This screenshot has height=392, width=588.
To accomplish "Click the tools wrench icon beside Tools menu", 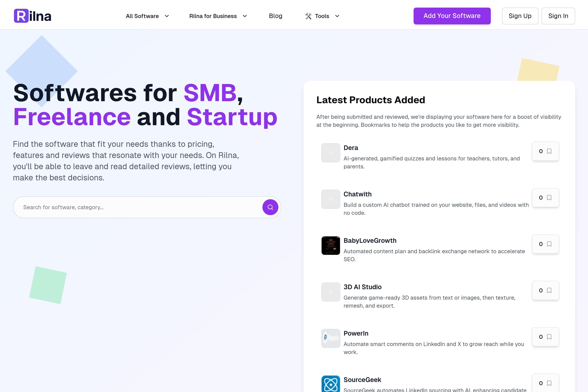I will (308, 16).
